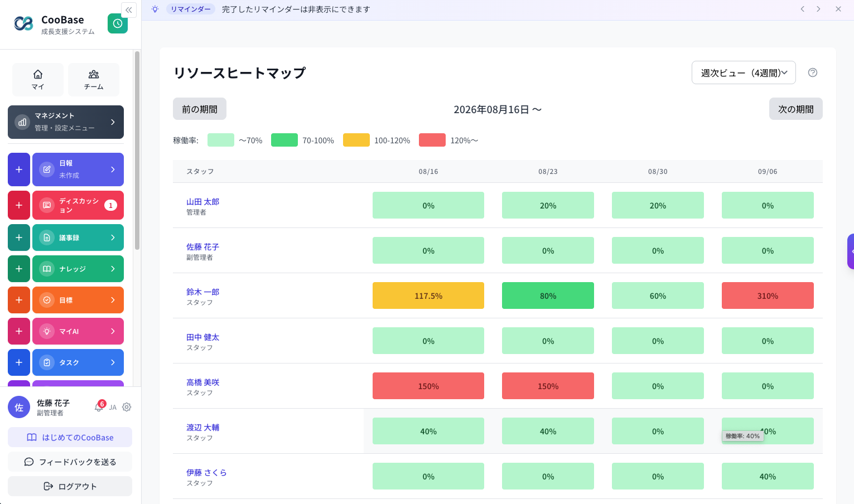Open the チーム team page
The width and height of the screenshot is (854, 504).
pos(94,80)
